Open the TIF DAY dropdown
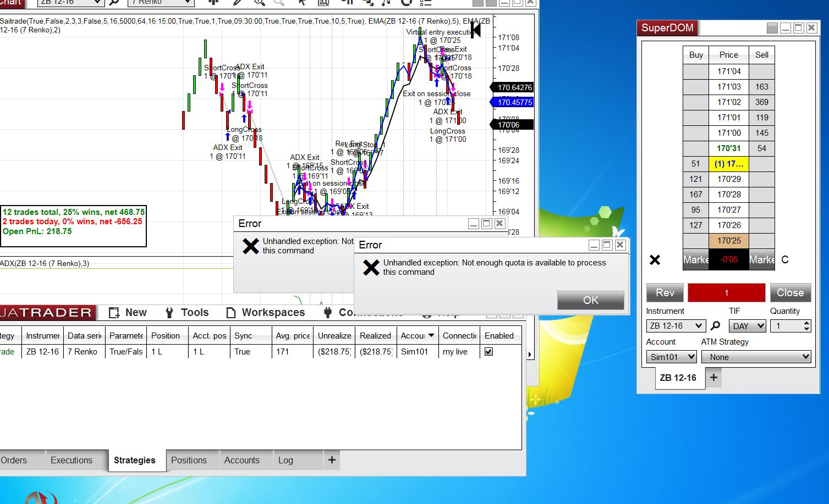The height and width of the screenshot is (504, 829). (748, 326)
